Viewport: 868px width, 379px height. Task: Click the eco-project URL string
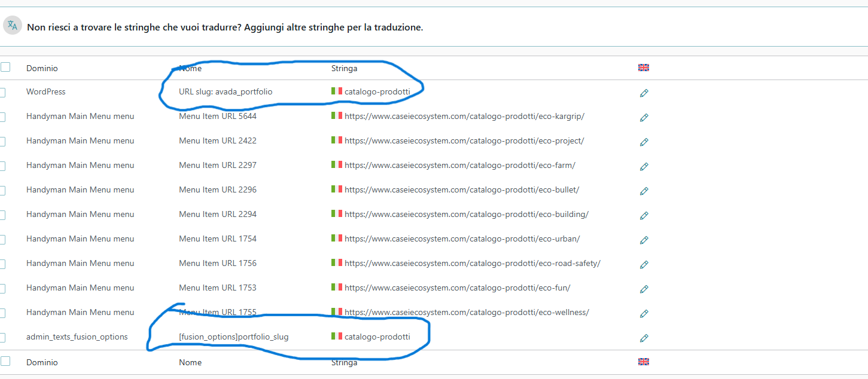pyautogui.click(x=464, y=140)
